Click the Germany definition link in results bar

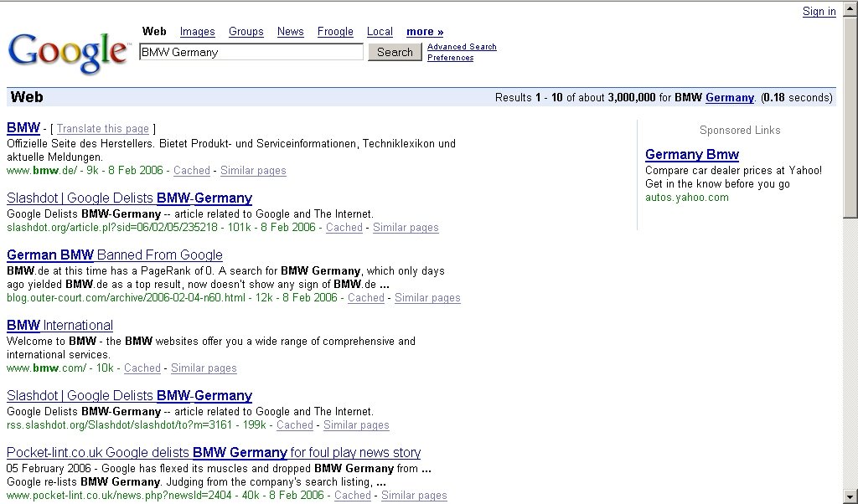click(730, 97)
